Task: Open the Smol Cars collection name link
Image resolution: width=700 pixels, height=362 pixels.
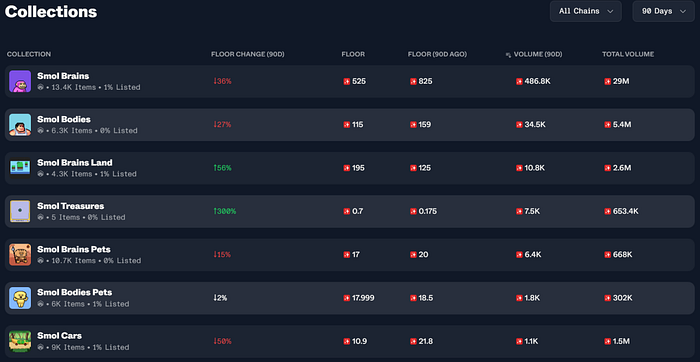Action: 59,336
